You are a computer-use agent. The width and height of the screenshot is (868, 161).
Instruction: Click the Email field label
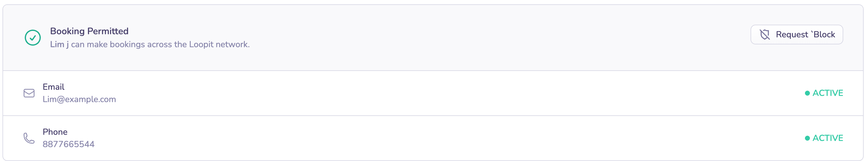(x=53, y=87)
